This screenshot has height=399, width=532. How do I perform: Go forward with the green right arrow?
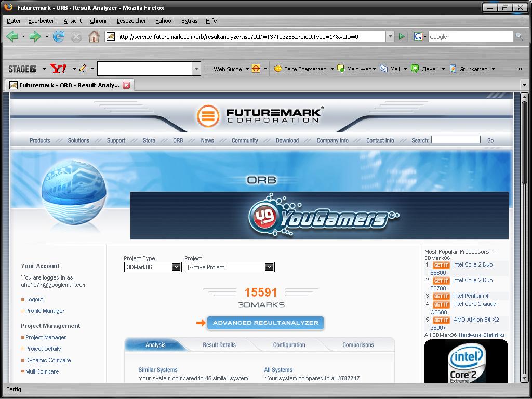35,36
